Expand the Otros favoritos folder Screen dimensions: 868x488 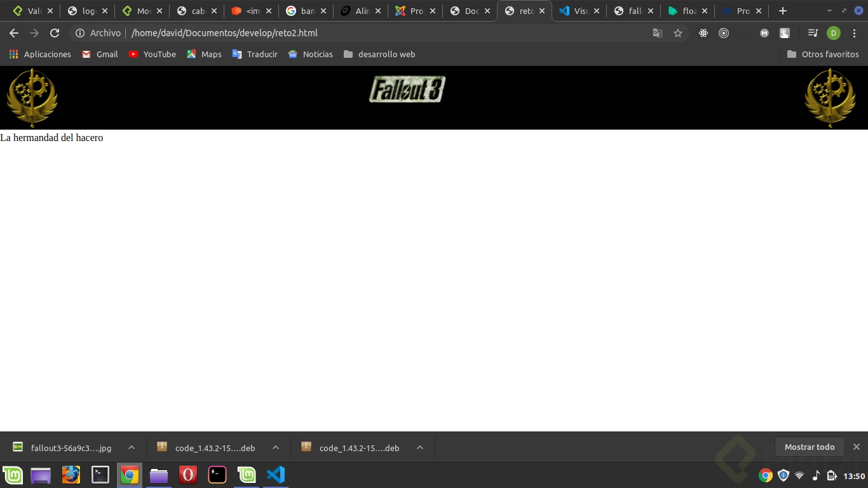[823, 54]
